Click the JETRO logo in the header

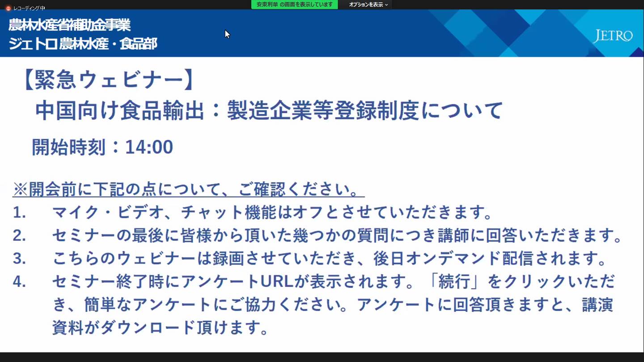point(612,36)
